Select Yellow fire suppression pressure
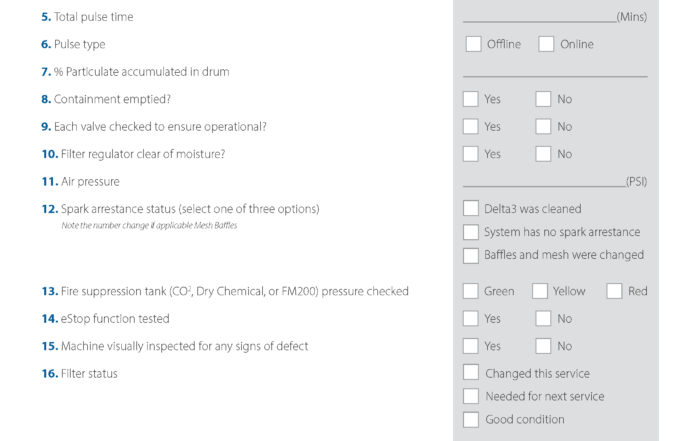 click(x=540, y=291)
